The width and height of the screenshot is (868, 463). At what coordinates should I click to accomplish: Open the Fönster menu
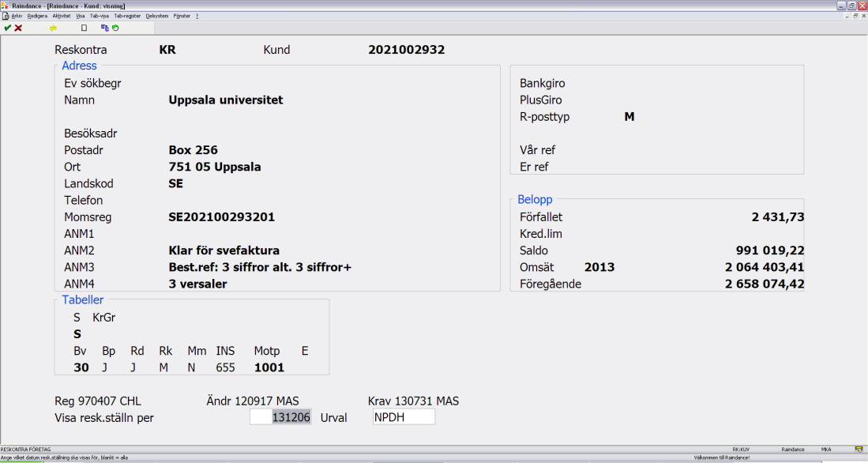pos(182,16)
